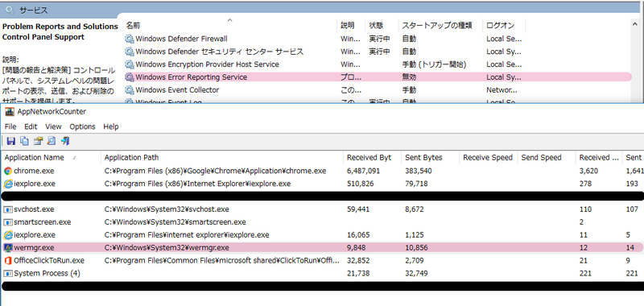The height and width of the screenshot is (306, 644).
Task: Click received bytes value 21,738
Action: (358, 274)
